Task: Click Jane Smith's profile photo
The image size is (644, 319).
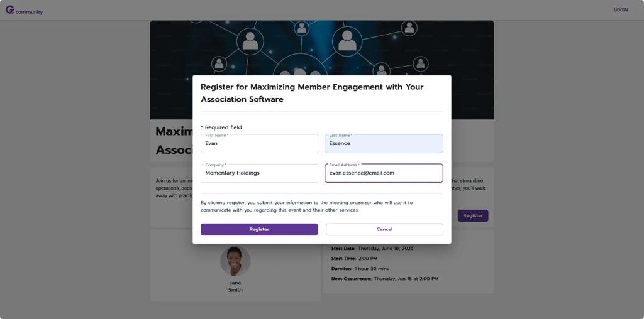Action: click(235, 261)
